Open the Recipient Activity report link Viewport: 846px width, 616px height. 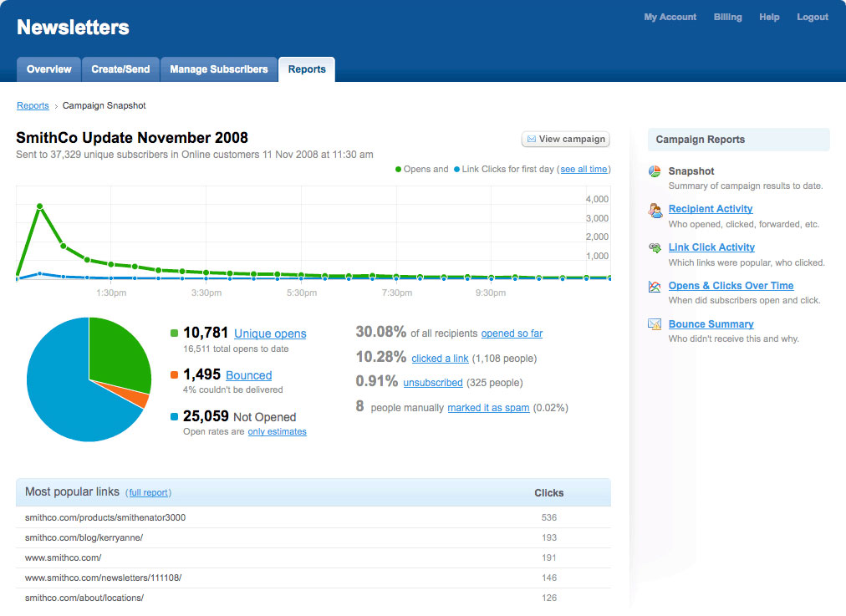711,209
